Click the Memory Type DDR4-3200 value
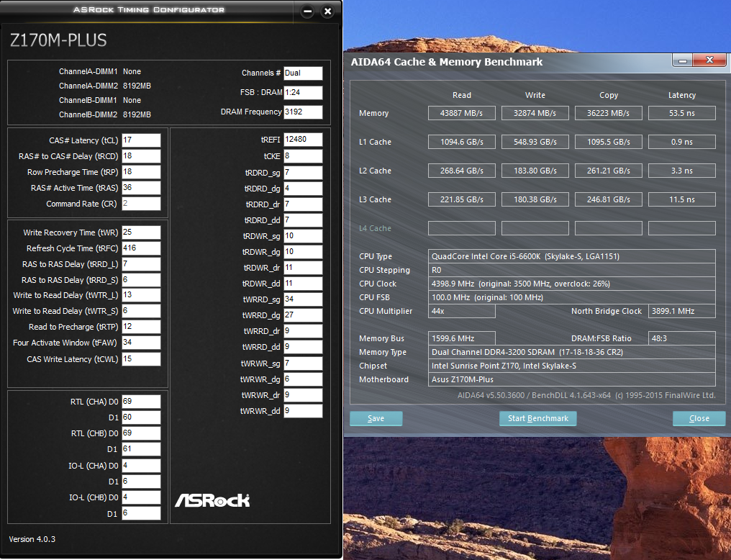The image size is (731, 560). [x=571, y=352]
